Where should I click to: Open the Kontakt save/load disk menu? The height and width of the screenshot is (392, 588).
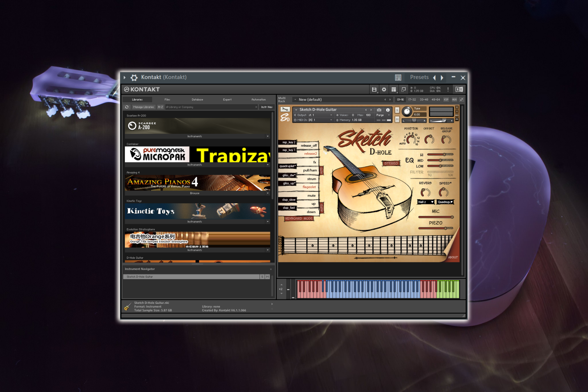tap(374, 89)
